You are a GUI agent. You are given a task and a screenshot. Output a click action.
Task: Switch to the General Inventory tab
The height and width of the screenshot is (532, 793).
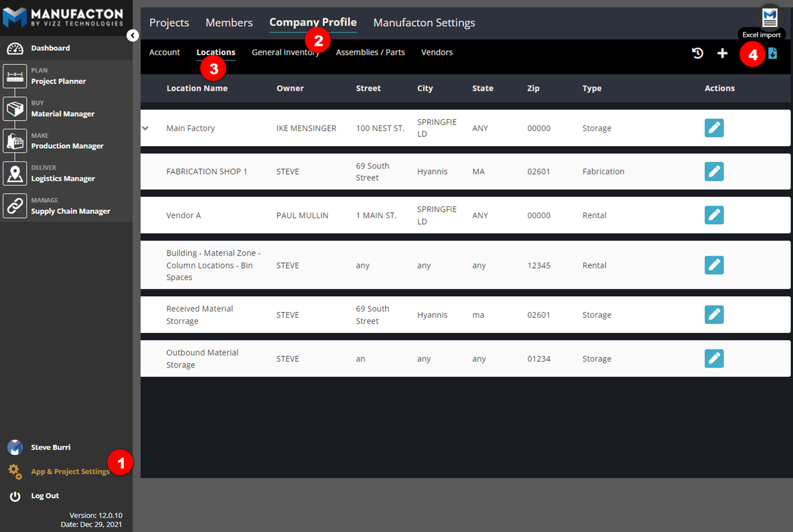[285, 52]
